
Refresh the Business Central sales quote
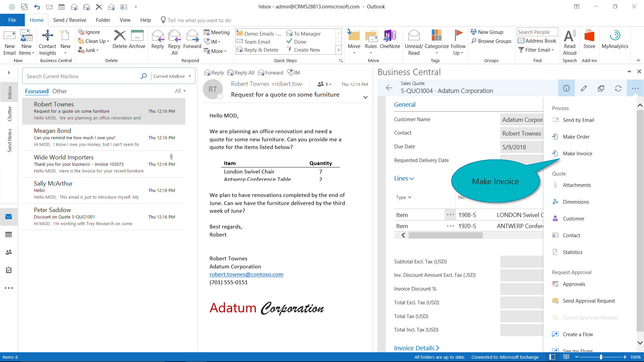tap(618, 88)
